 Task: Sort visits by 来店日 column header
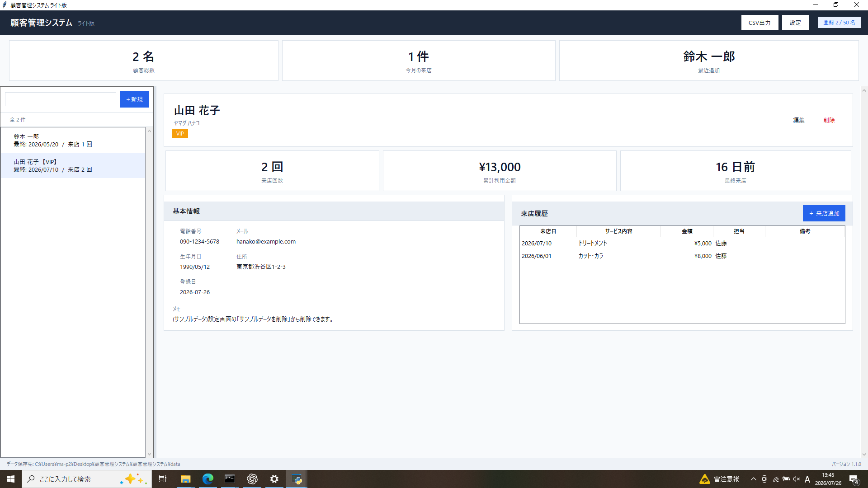click(548, 231)
